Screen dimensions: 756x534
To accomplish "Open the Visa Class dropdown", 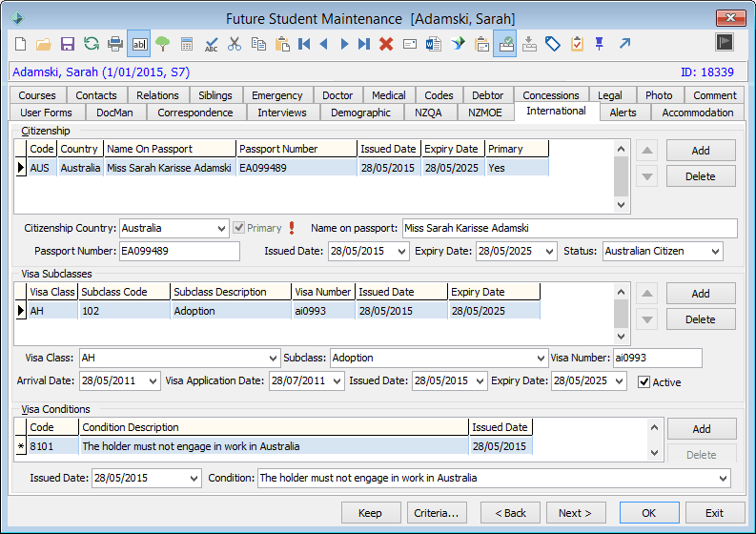I will click(x=273, y=358).
